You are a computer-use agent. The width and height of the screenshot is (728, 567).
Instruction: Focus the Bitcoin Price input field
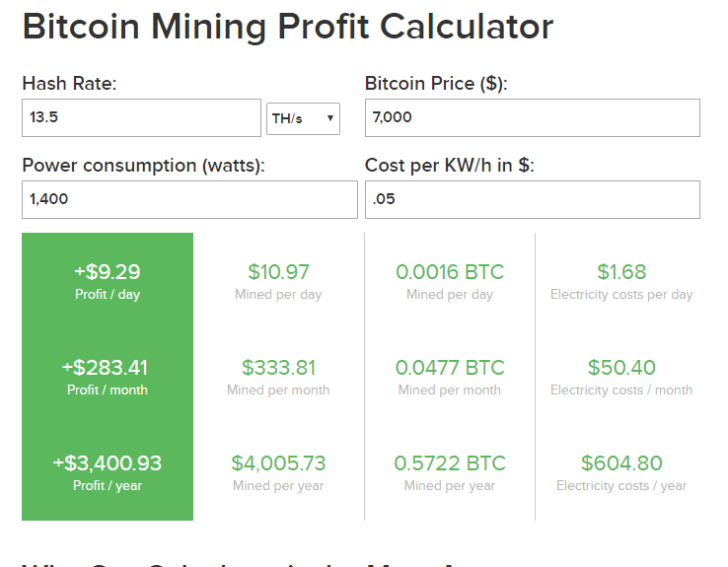coord(532,117)
